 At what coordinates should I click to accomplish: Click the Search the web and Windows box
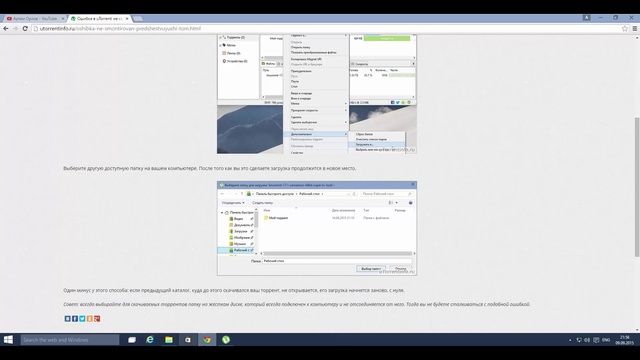click(70, 340)
